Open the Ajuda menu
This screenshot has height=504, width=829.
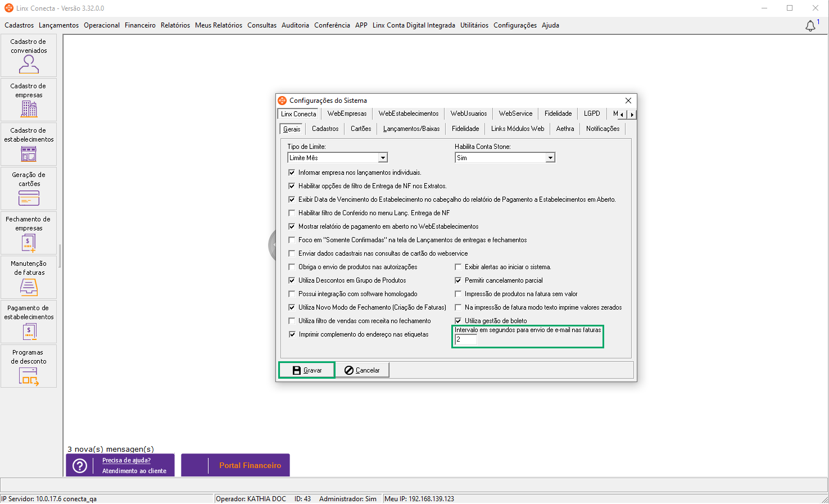(550, 25)
